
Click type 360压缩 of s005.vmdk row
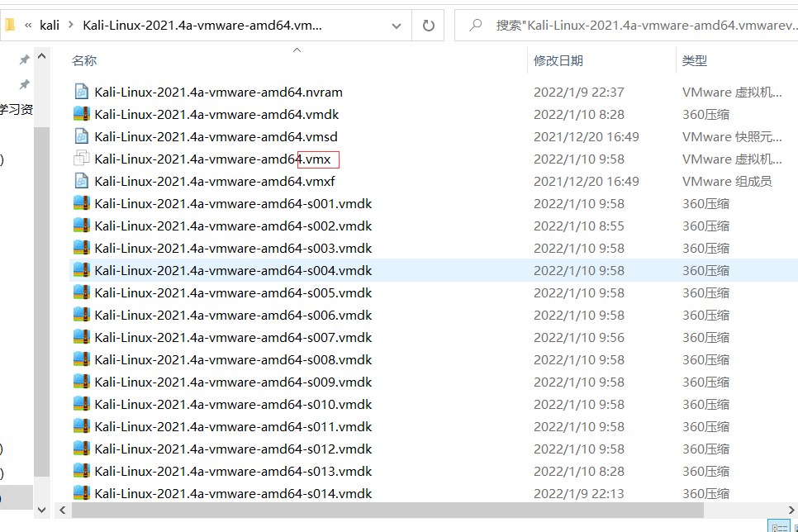click(705, 292)
